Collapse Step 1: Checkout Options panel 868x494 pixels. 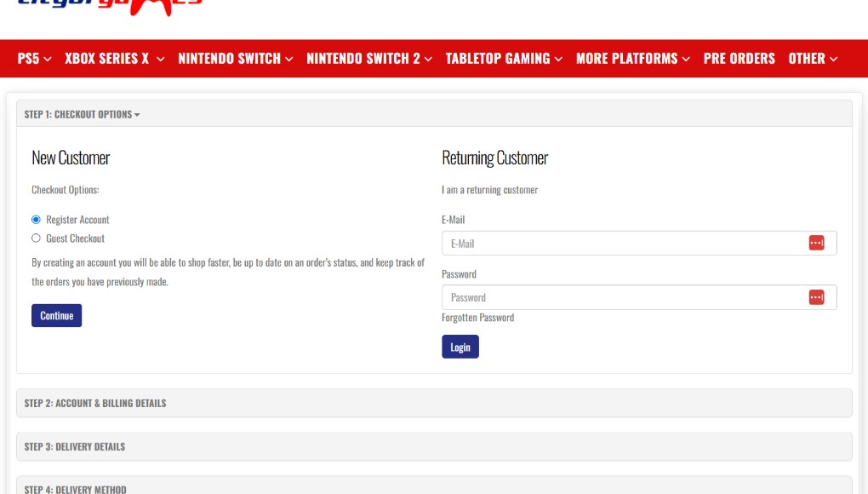click(x=82, y=114)
